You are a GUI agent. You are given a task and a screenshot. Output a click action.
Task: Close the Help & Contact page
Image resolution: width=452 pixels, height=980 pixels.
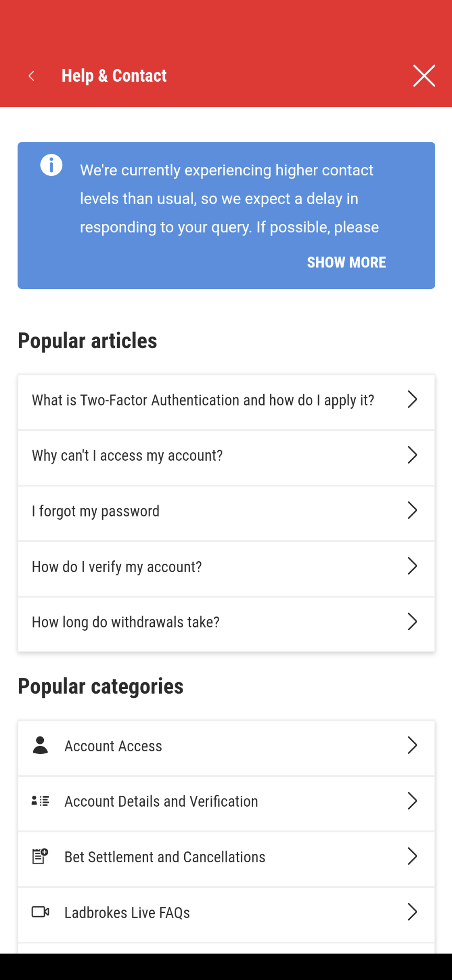[x=424, y=76]
